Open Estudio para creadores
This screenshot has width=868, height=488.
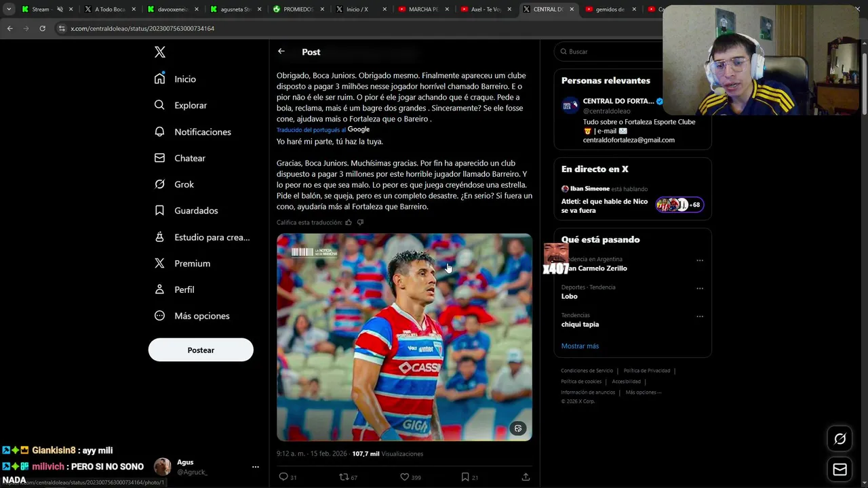pos(202,237)
